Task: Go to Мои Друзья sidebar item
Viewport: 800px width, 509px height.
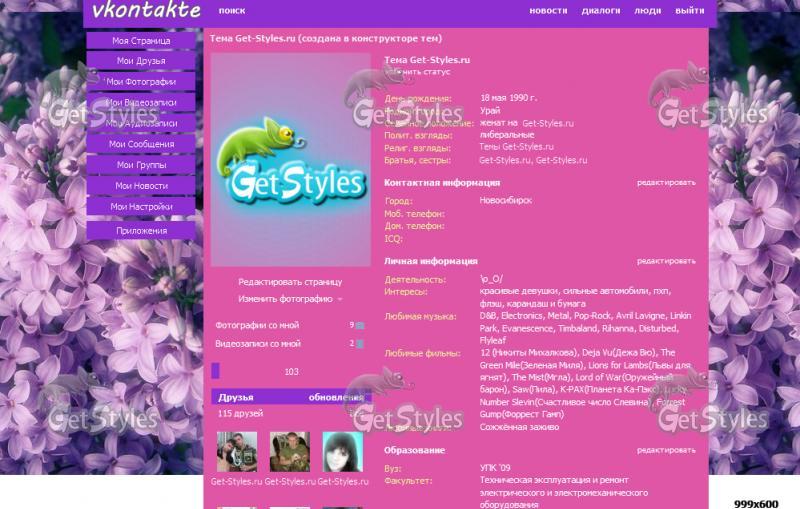Action: (141, 61)
